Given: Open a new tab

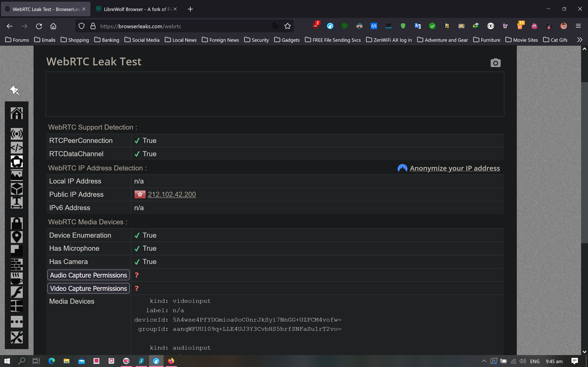Looking at the screenshot, I should [190, 9].
